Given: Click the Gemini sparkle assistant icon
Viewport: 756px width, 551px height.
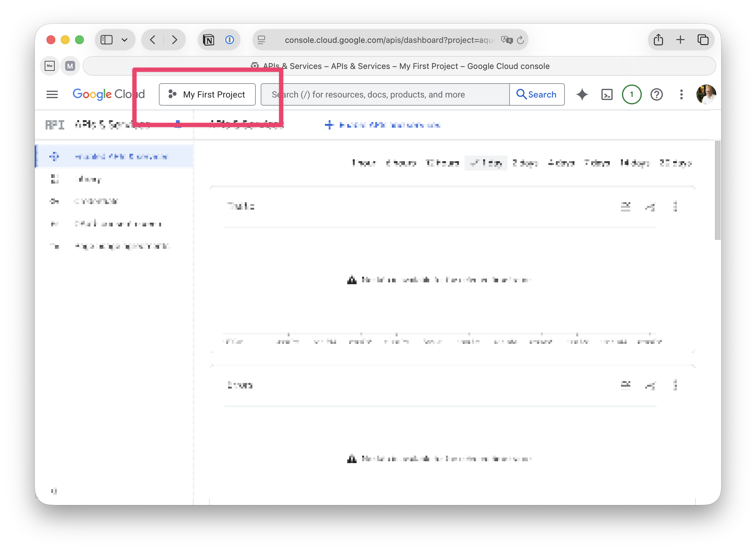Looking at the screenshot, I should (x=582, y=94).
